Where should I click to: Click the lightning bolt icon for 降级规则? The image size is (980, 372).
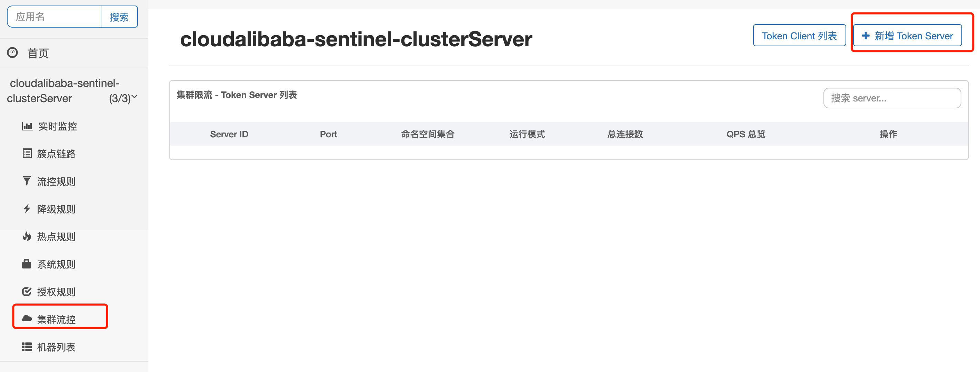(x=27, y=209)
